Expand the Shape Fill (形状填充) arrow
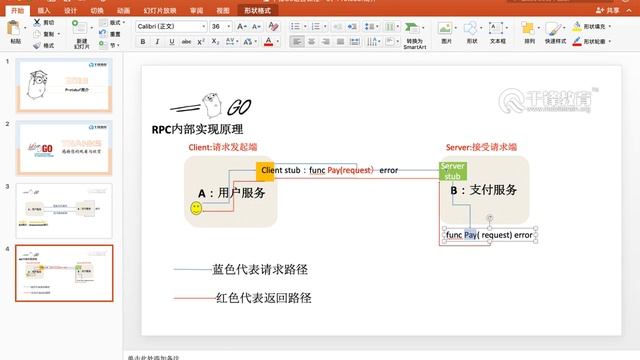Viewport: 640px width, 360px height. (x=610, y=27)
